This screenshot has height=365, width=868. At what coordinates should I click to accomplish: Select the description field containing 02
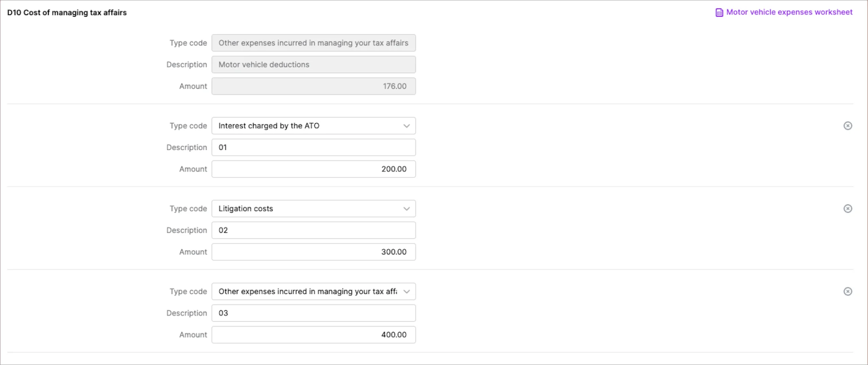314,230
